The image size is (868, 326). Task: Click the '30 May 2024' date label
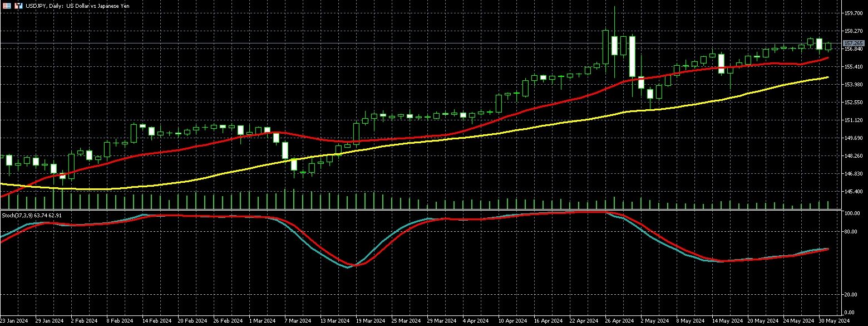coord(834,321)
